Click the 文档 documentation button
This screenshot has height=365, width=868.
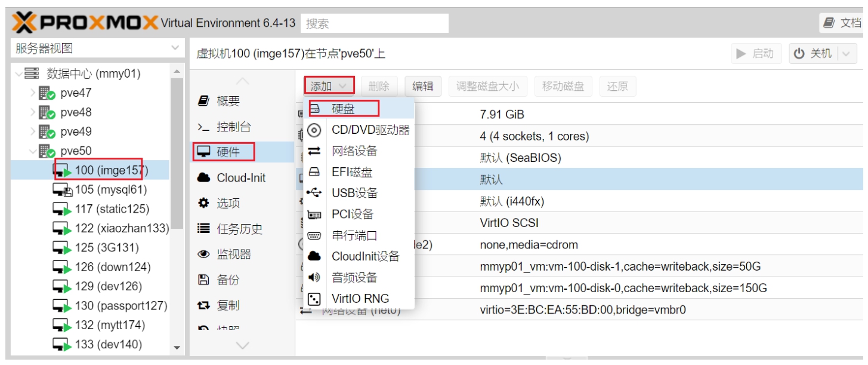[842, 23]
